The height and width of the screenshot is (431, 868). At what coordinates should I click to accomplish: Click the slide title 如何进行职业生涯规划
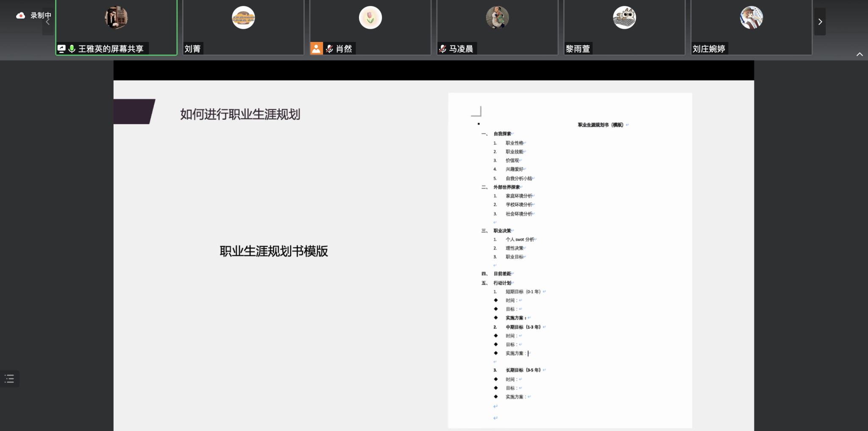pos(240,114)
